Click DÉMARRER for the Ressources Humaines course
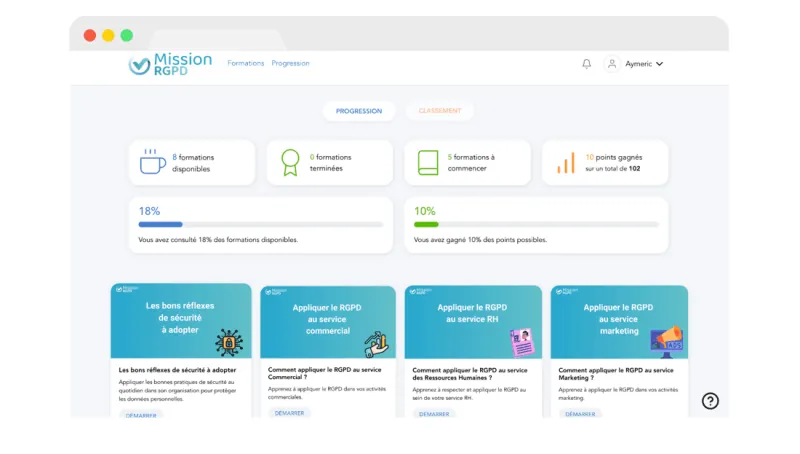Screen dimensions: 800x454 click(434, 414)
